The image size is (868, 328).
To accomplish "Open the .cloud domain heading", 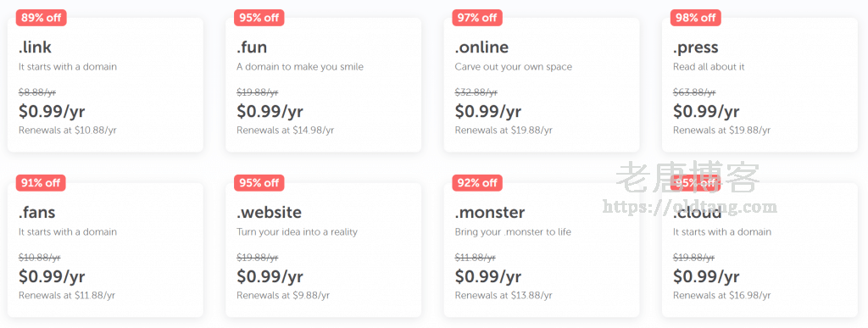I will pyautogui.click(x=695, y=213).
